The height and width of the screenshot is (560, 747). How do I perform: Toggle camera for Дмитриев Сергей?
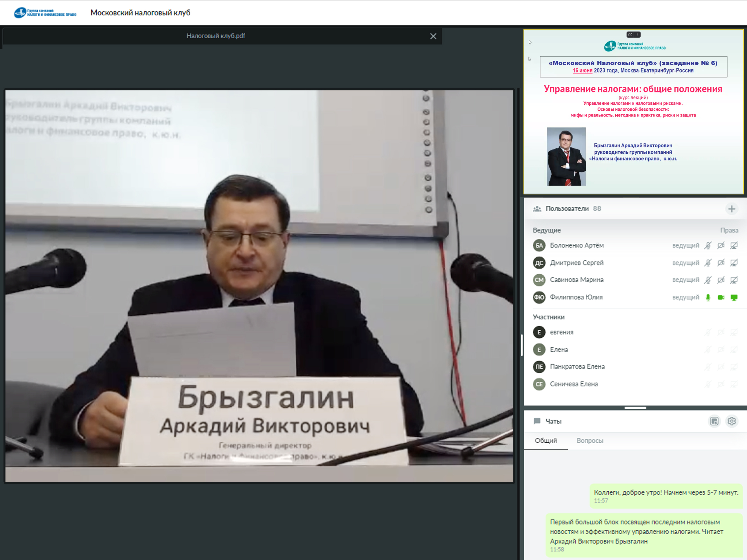pyautogui.click(x=721, y=263)
